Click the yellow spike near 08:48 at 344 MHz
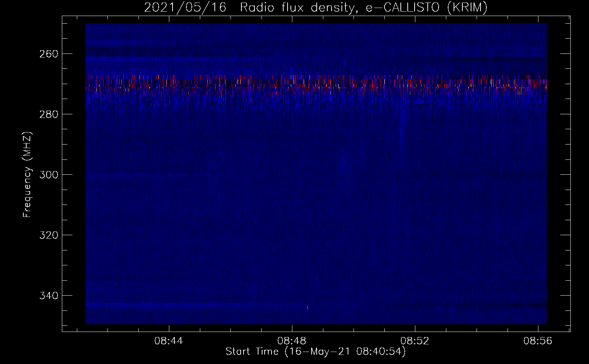This screenshot has height=364, width=589. (307, 308)
